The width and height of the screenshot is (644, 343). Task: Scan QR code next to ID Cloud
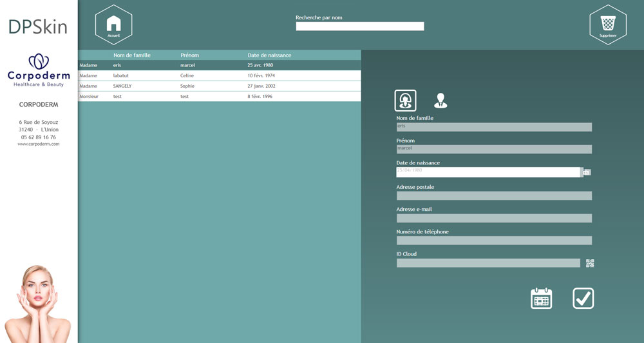[590, 263]
